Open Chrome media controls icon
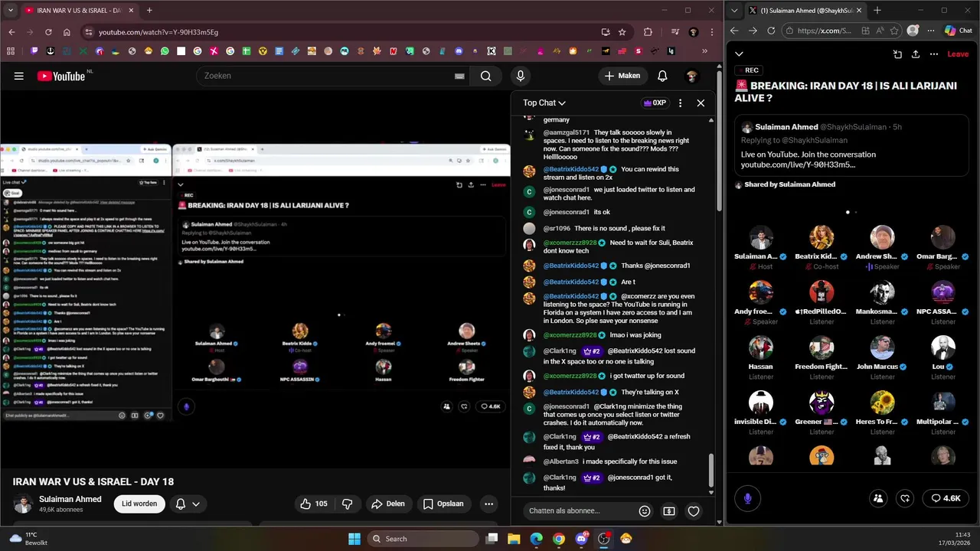Viewport: 980px width, 551px height. (675, 32)
